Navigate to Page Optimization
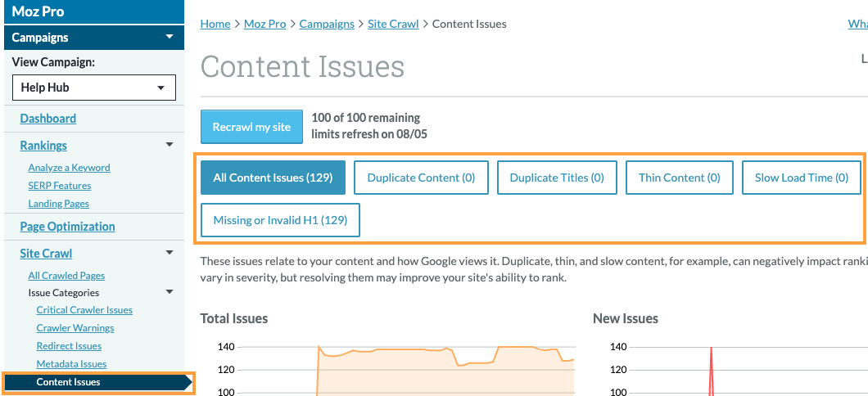The width and height of the screenshot is (868, 396). pos(67,227)
